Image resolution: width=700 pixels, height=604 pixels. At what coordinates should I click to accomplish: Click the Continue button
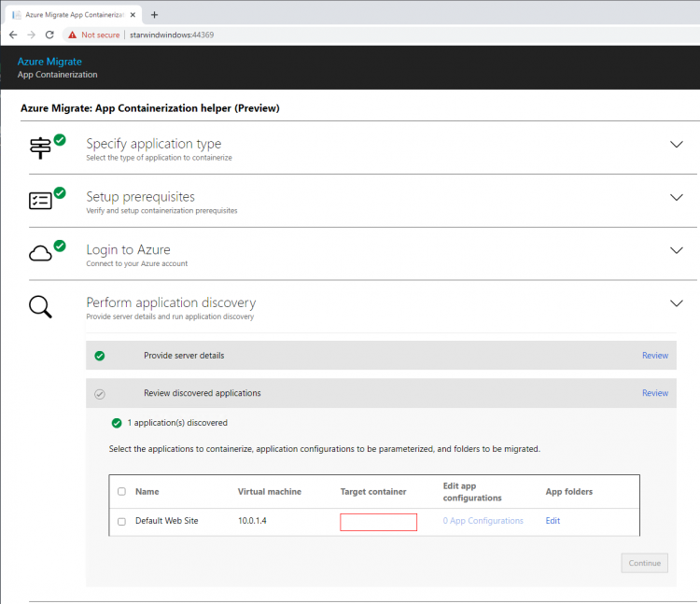click(644, 563)
